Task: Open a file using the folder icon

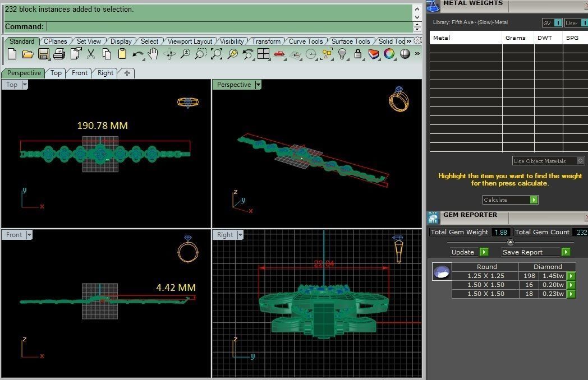Action: point(27,54)
